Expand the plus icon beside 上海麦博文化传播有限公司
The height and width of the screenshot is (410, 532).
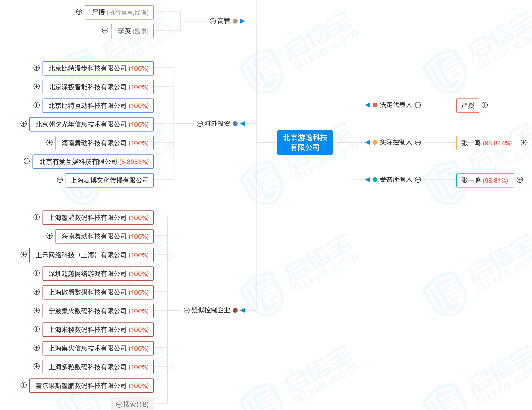[x=59, y=180]
